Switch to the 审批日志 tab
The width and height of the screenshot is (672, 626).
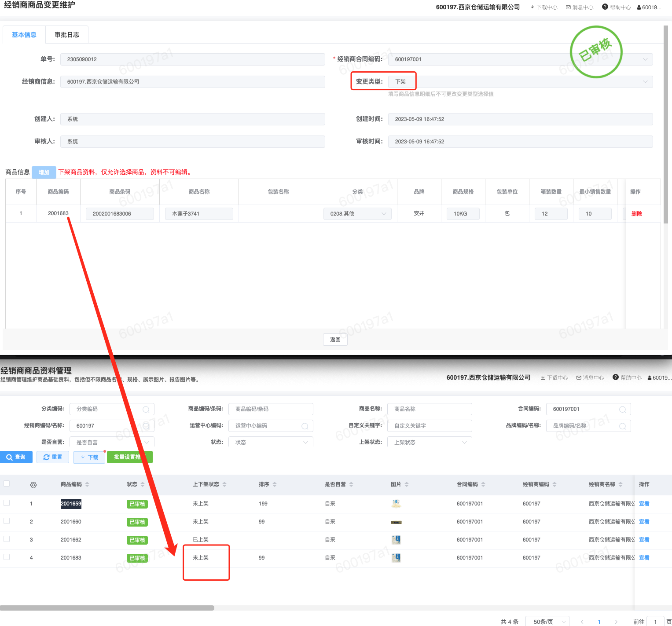pyautogui.click(x=67, y=35)
